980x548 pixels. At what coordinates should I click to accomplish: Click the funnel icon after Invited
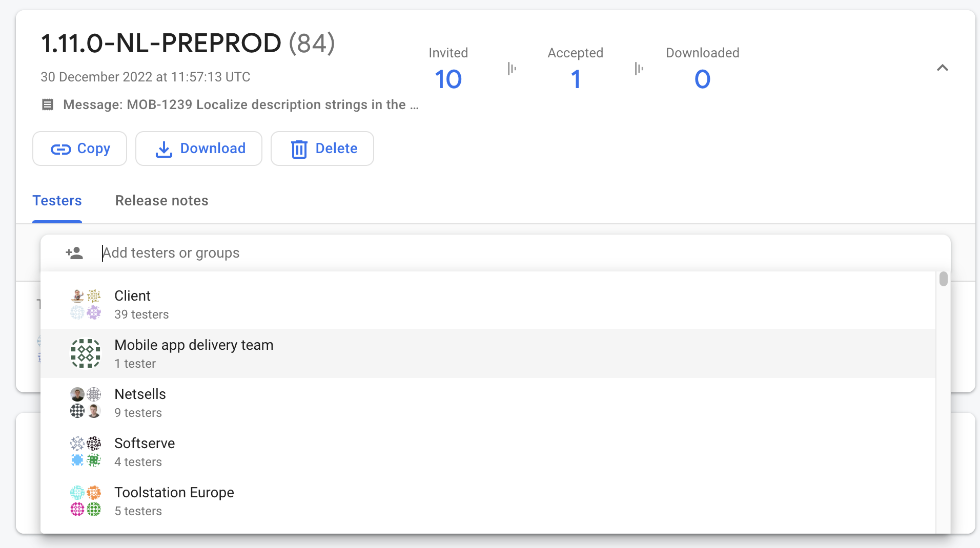click(512, 69)
